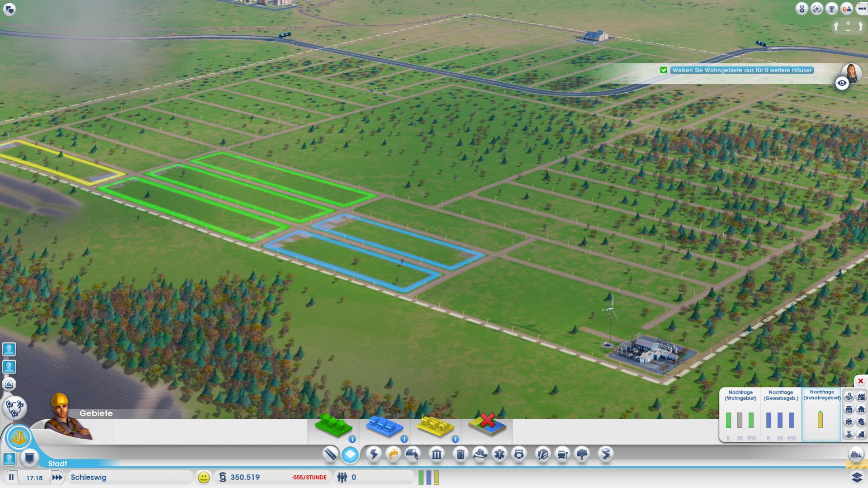Open happiness smiley face indicator

(x=204, y=477)
